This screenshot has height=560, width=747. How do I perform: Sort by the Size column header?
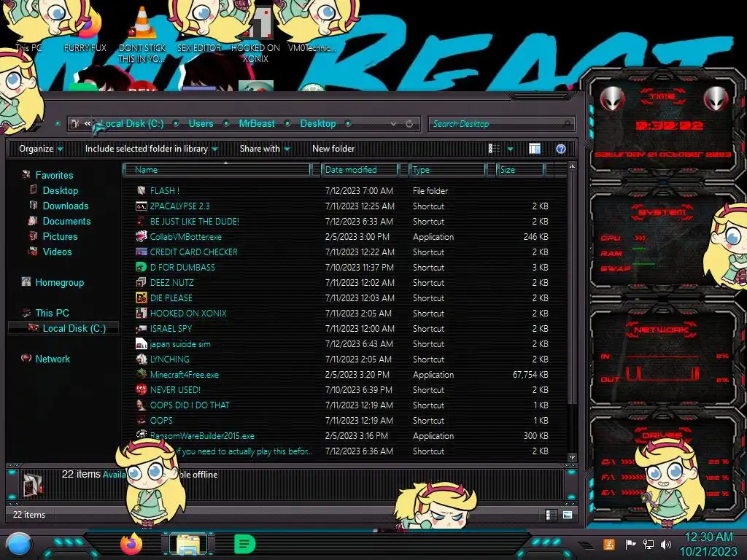pyautogui.click(x=520, y=169)
